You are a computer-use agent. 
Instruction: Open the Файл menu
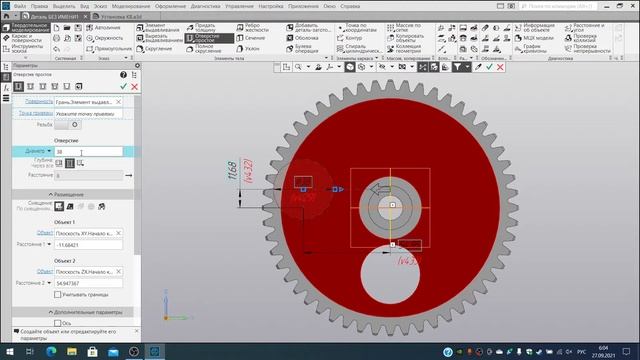(x=20, y=6)
